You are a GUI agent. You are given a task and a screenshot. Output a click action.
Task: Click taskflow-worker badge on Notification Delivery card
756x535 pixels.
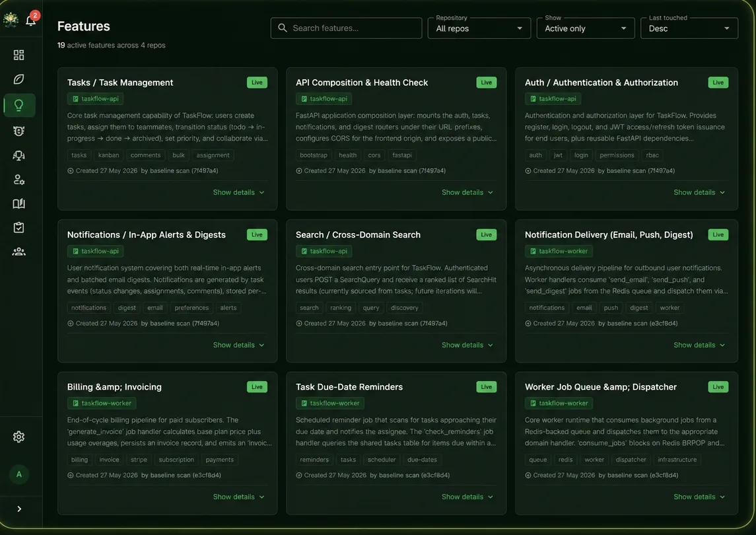559,252
